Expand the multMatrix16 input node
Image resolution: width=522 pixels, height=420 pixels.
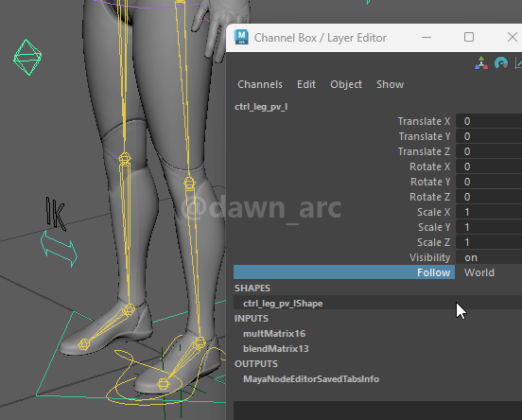(274, 334)
